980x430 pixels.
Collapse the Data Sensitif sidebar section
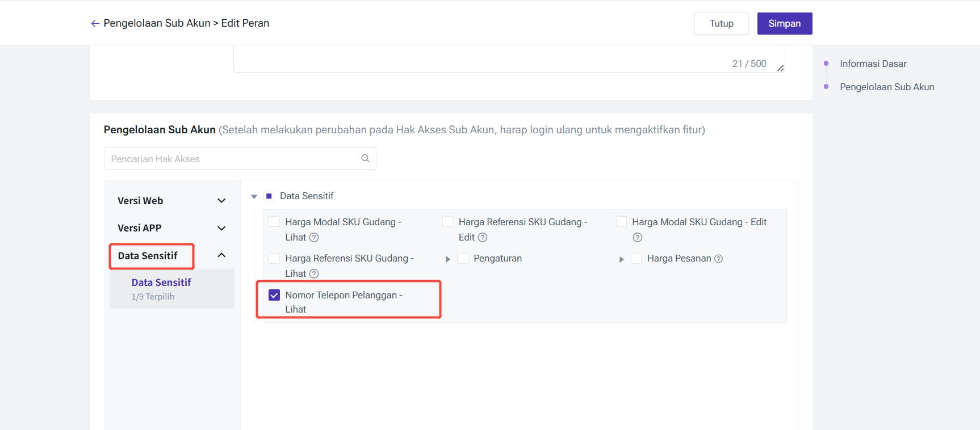pyautogui.click(x=221, y=255)
